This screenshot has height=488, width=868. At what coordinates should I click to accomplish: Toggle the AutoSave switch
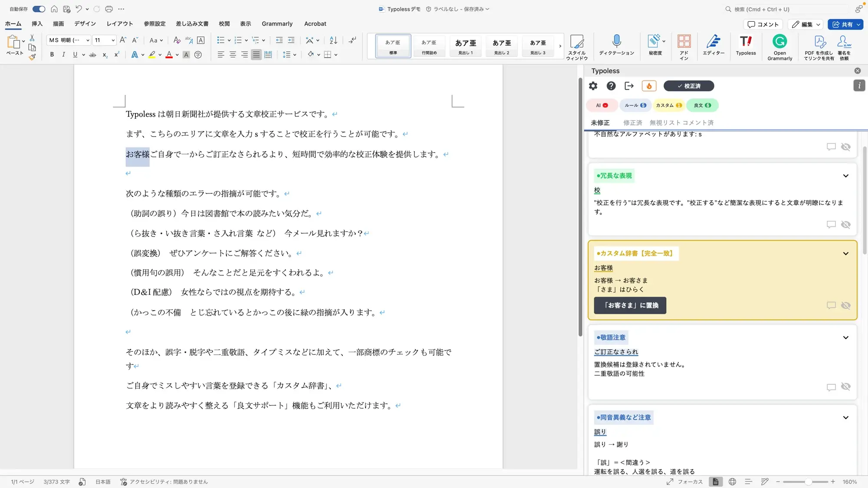click(x=39, y=9)
